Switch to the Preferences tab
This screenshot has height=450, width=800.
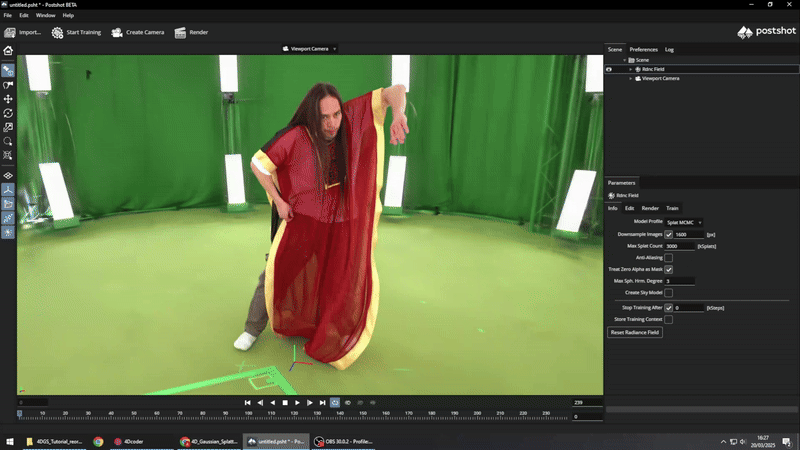[x=643, y=49]
